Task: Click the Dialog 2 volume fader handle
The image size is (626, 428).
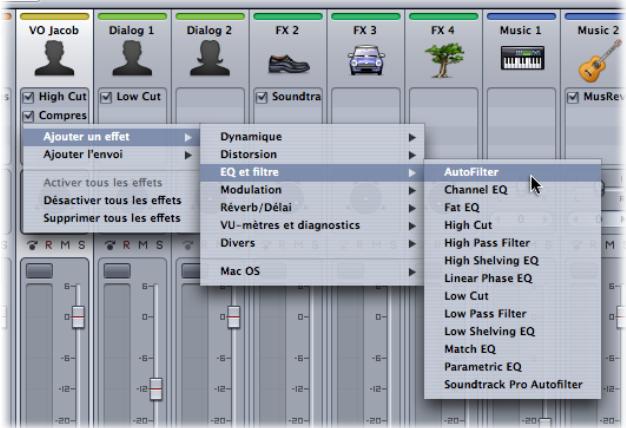Action: coord(234,317)
